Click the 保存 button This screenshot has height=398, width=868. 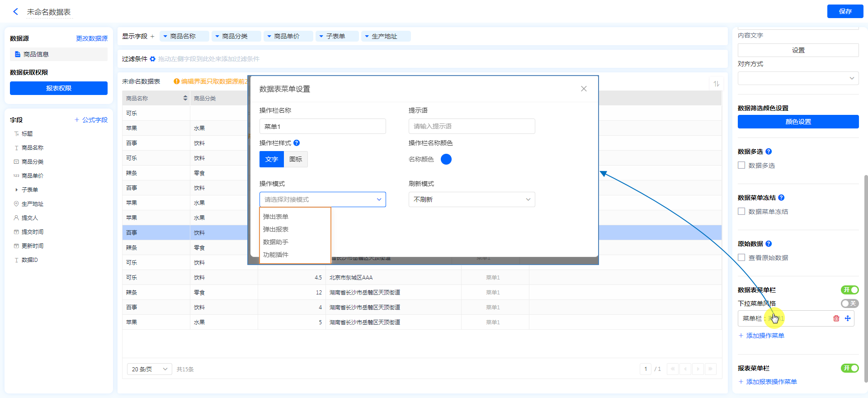click(845, 11)
